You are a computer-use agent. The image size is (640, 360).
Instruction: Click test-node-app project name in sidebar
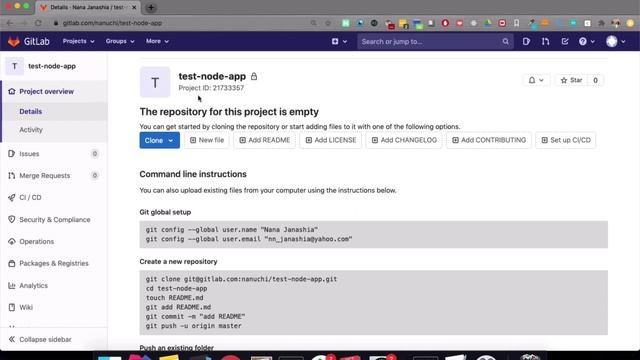(52, 66)
